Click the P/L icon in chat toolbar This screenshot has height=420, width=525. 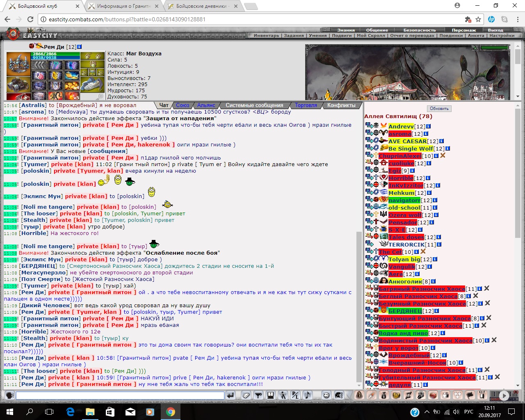295,396
